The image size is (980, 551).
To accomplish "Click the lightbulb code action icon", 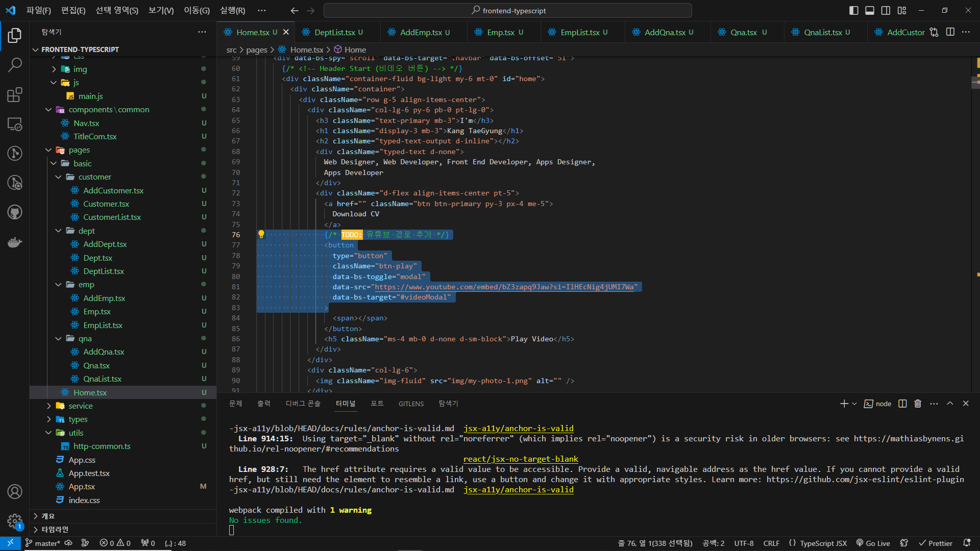I will [261, 234].
